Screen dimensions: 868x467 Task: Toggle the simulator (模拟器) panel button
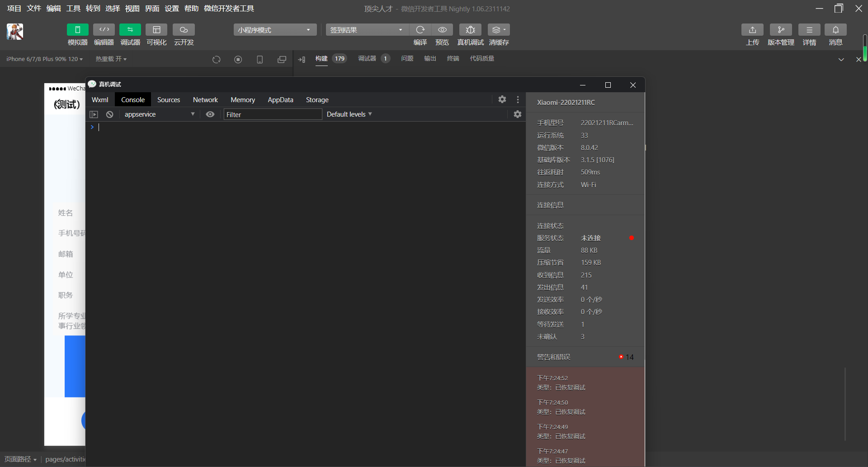(78, 30)
